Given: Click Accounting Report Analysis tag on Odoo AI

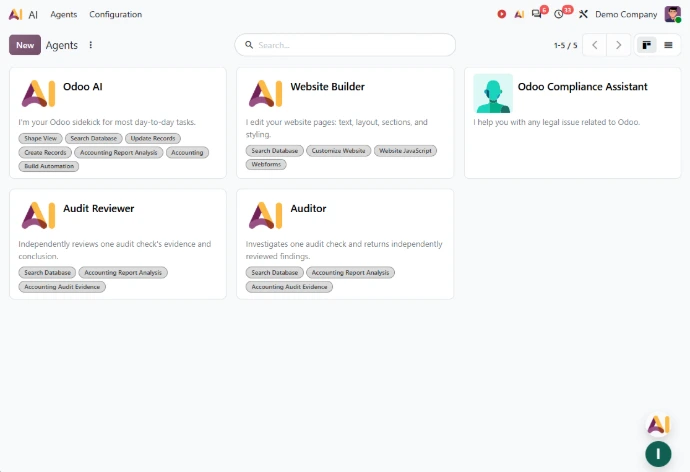Looking at the screenshot, I should tap(118, 152).
